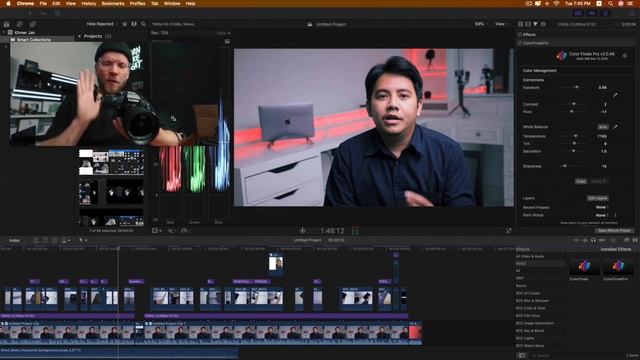Adjust the Temperature slider handle
The image size is (640, 360).
click(576, 136)
